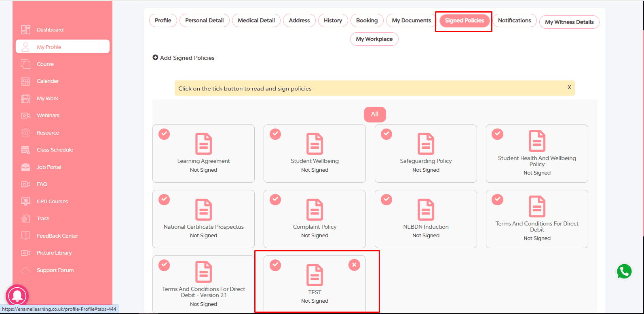Open the Booking tab
This screenshot has height=314, width=644.
367,20
